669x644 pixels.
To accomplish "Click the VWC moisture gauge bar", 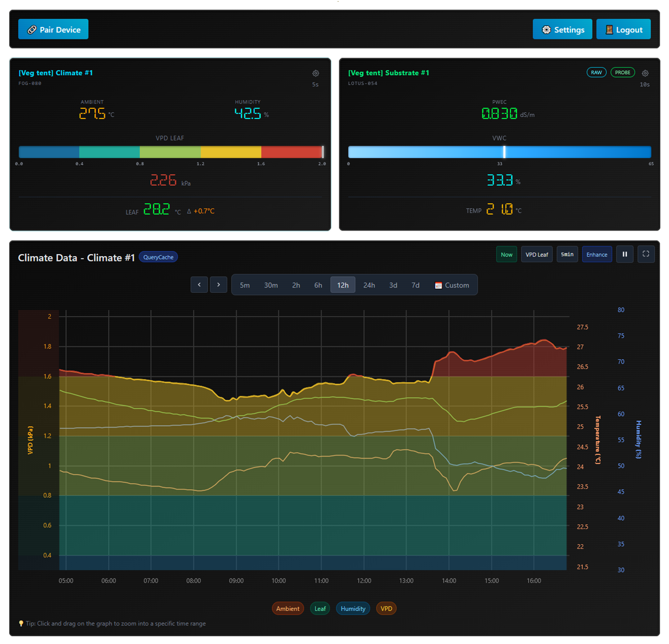I will (499, 152).
